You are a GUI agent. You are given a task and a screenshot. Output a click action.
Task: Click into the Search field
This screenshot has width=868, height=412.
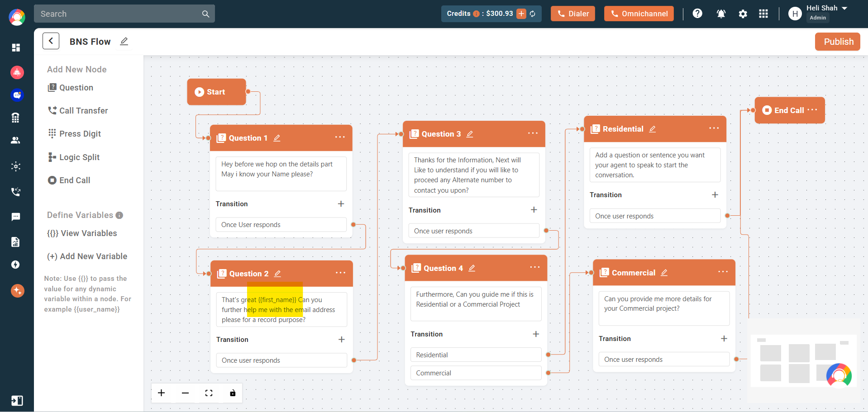124,14
